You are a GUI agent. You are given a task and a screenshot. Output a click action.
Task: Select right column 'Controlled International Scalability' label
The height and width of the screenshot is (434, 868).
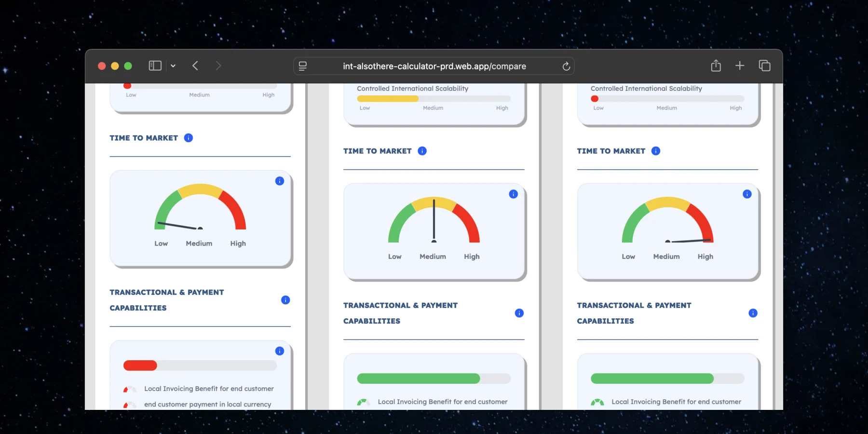tap(646, 89)
